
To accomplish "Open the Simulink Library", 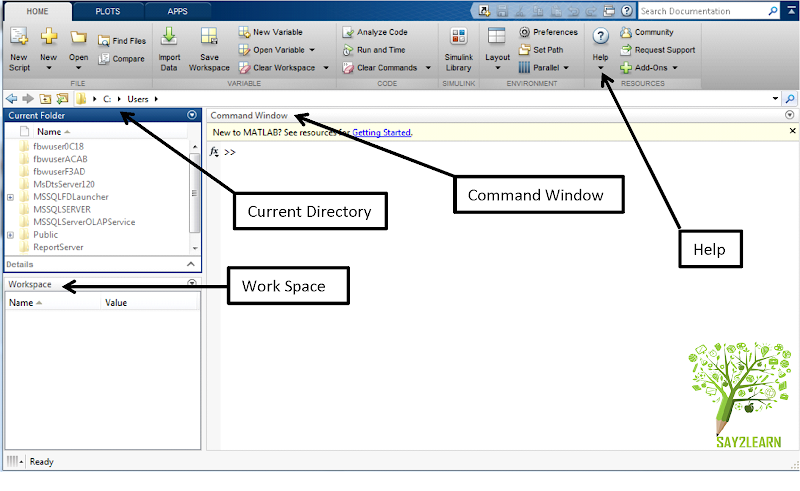I will (459, 49).
